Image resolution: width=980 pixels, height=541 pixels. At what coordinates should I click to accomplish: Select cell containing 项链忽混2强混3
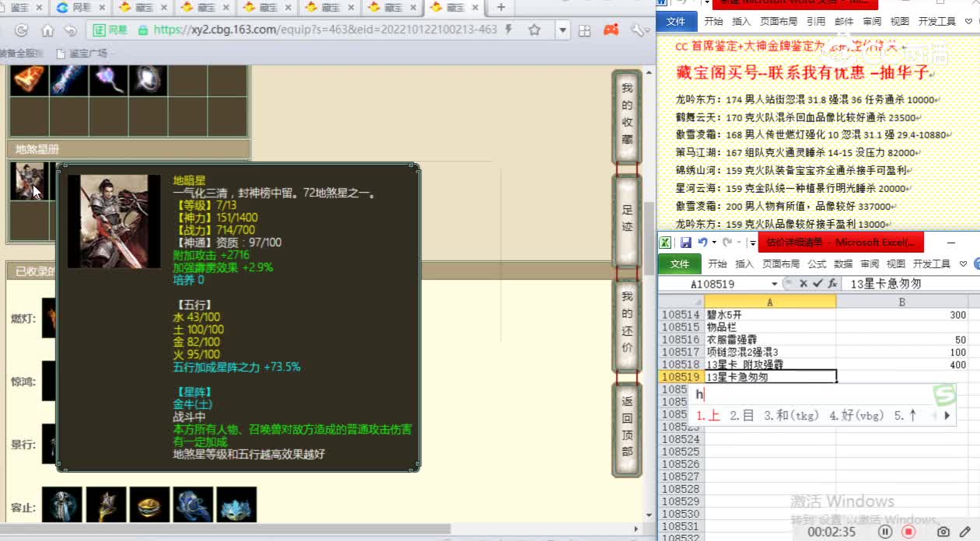point(770,352)
